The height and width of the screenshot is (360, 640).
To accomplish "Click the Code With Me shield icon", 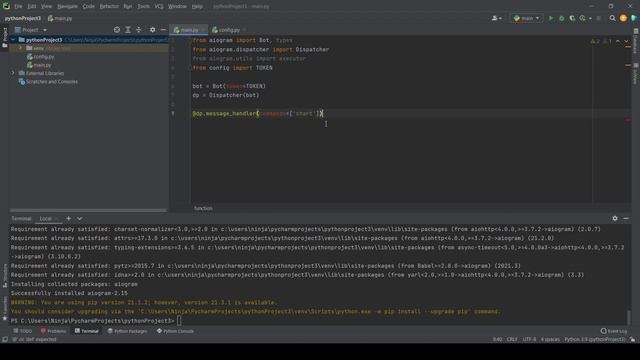I will (x=634, y=18).
